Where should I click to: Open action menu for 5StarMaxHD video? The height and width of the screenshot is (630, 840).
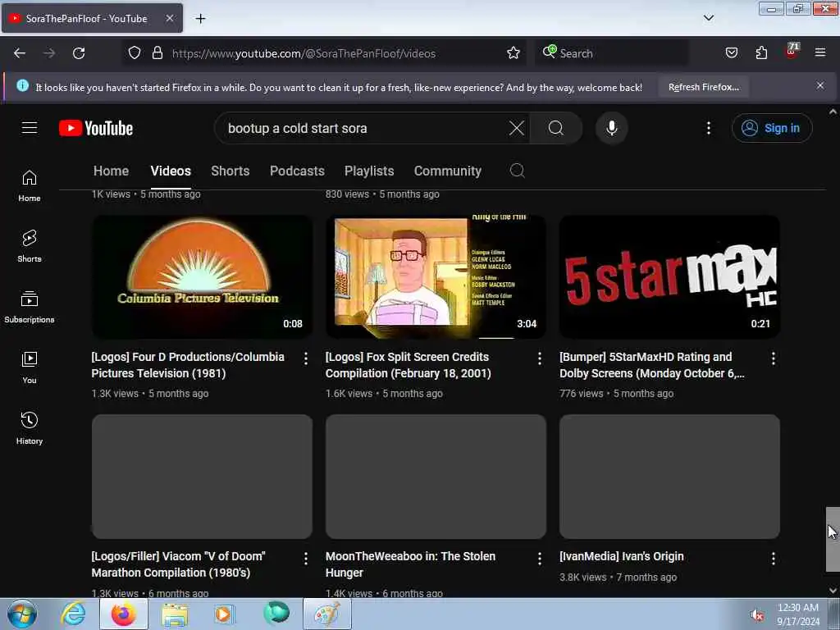pyautogui.click(x=773, y=358)
